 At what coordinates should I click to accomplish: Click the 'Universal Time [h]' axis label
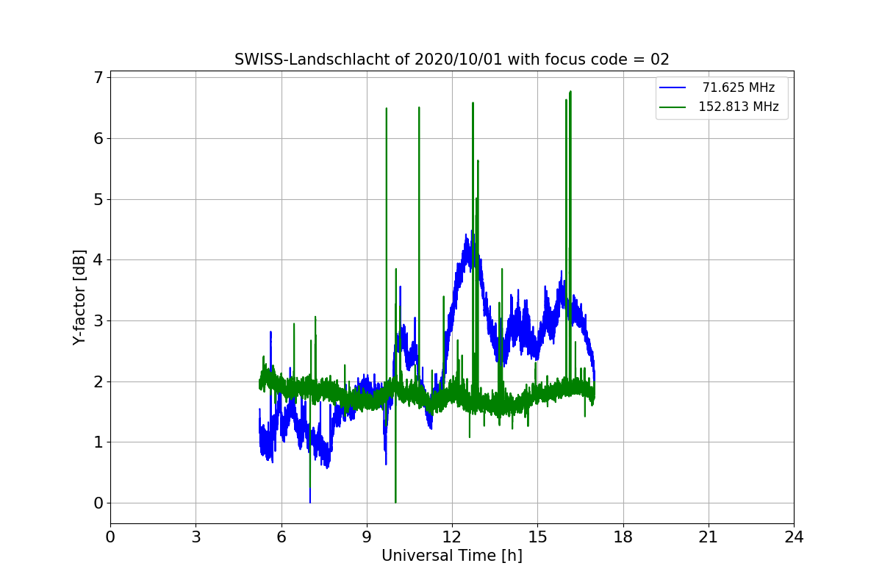(x=452, y=556)
